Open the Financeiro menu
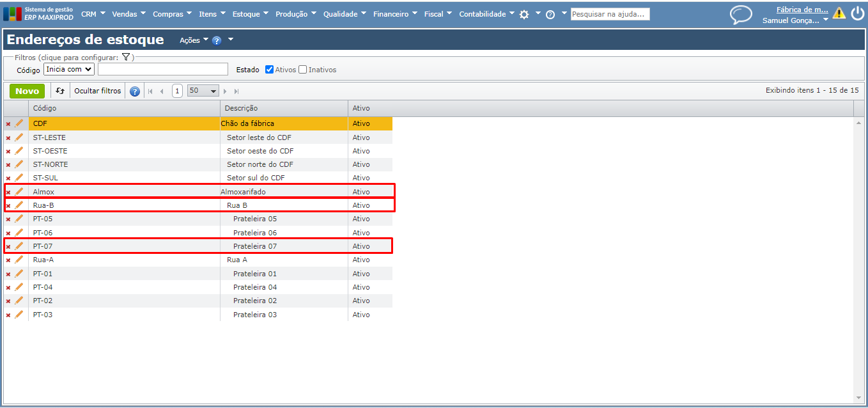 [395, 14]
